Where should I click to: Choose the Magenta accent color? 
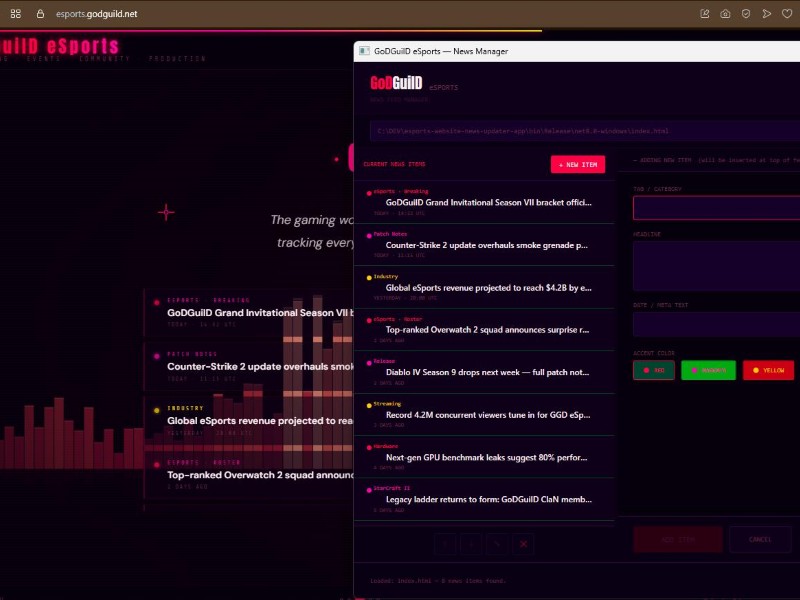708,370
